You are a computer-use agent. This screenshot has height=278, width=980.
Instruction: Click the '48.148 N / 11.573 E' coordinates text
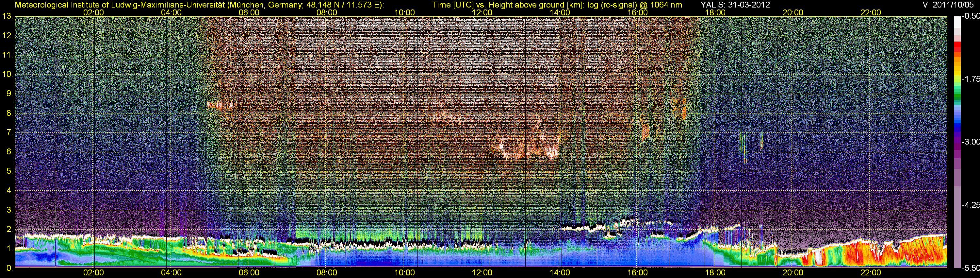343,5
